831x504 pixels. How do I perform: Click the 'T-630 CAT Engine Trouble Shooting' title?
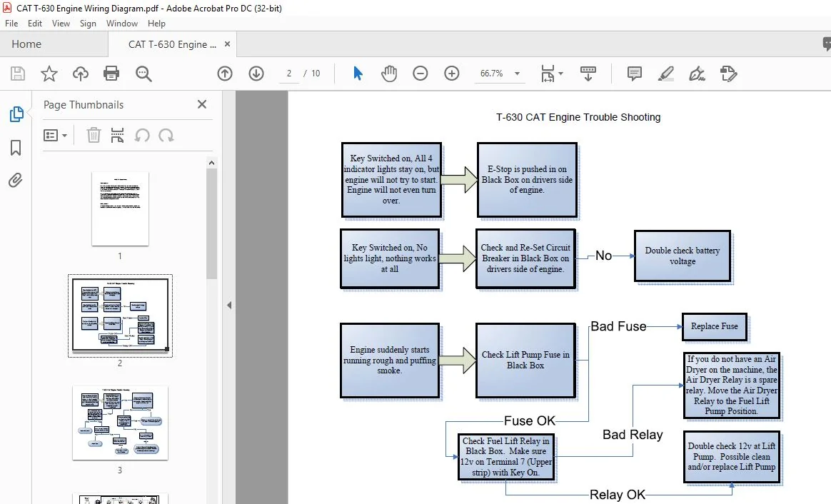(x=578, y=117)
